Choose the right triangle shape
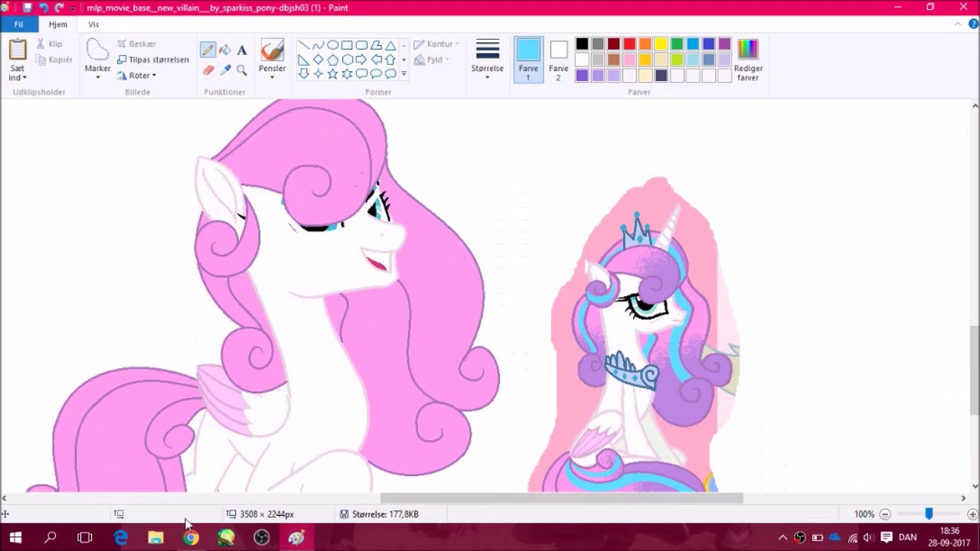This screenshot has height=551, width=980. point(303,60)
